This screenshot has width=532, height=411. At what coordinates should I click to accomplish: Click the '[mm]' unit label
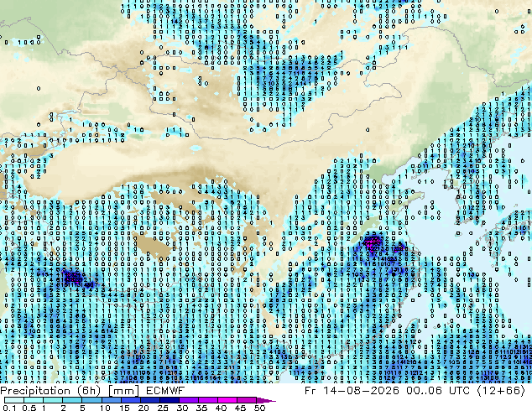[x=123, y=391]
